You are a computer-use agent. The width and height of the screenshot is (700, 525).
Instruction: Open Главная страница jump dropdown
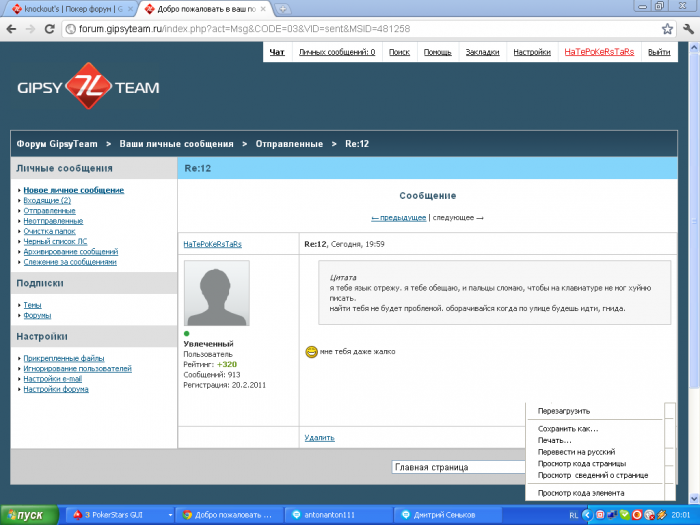pos(458,467)
